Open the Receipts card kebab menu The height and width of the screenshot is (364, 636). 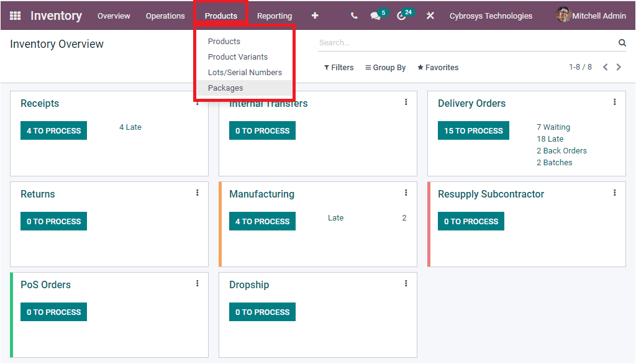pos(197,103)
